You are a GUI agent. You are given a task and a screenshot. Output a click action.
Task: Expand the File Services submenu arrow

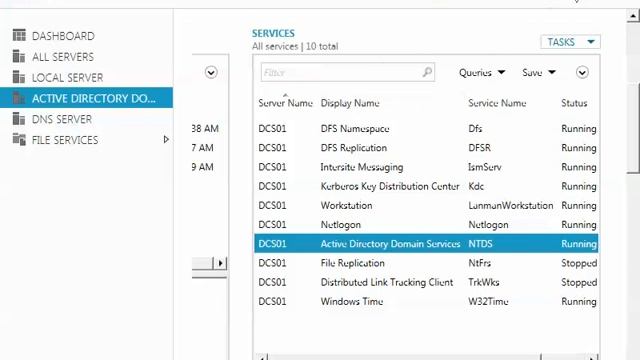166,140
